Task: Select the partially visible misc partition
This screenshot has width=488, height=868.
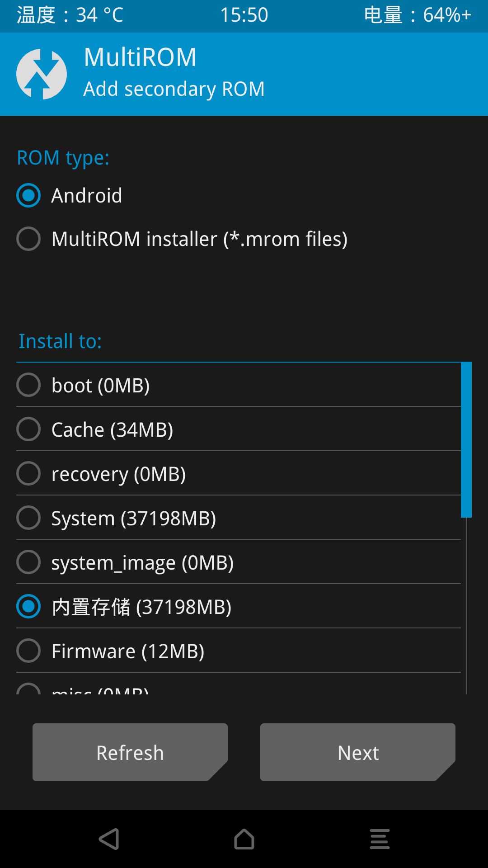Action: pyautogui.click(x=239, y=684)
